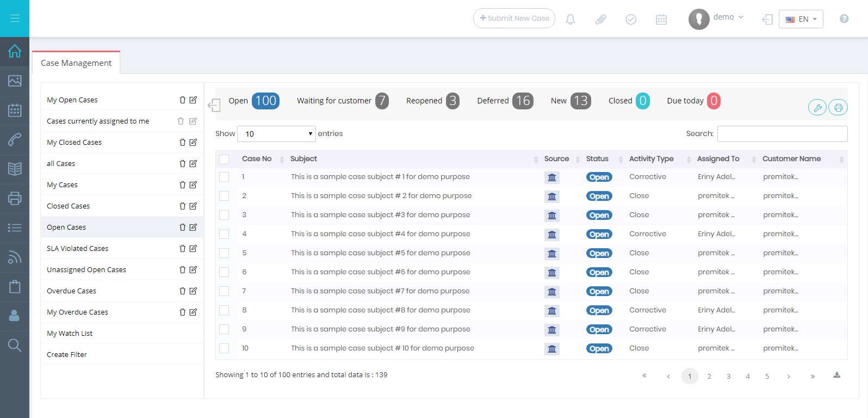This screenshot has width=868, height=418.
Task: Check the box for case 2
Action: click(224, 196)
